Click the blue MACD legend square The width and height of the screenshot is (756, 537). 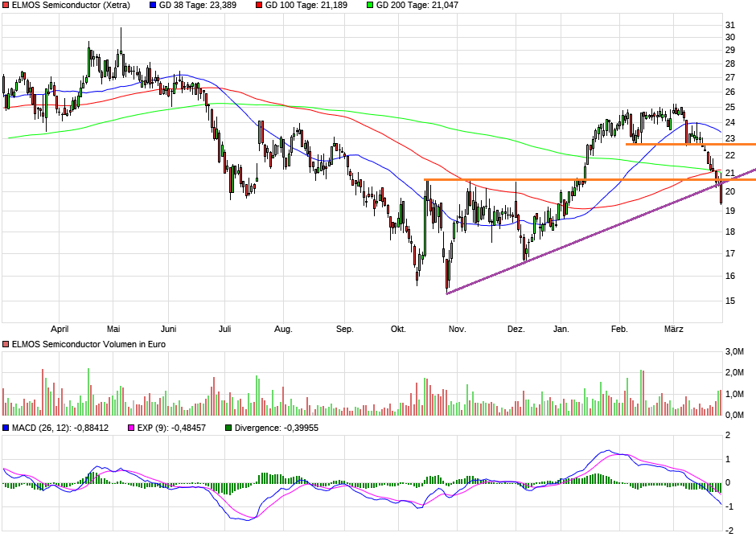click(6, 428)
